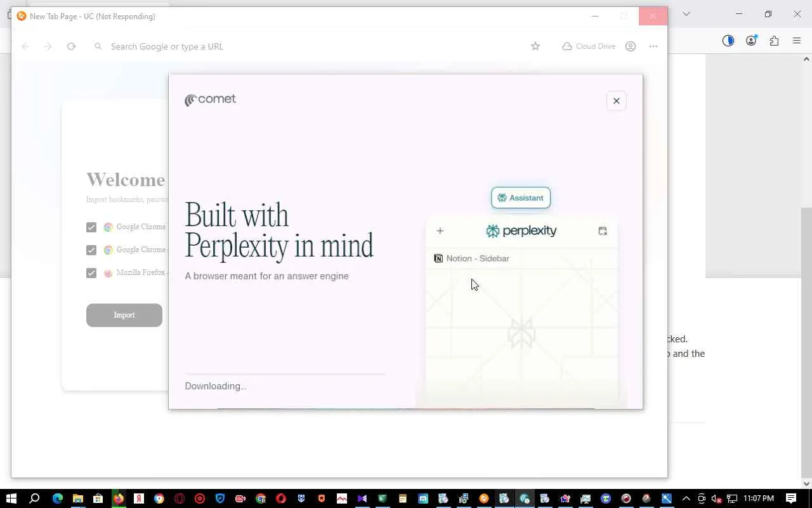Uncheck the second Google Chrome import checkbox
Viewport: 812px width, 508px height.
91,250
